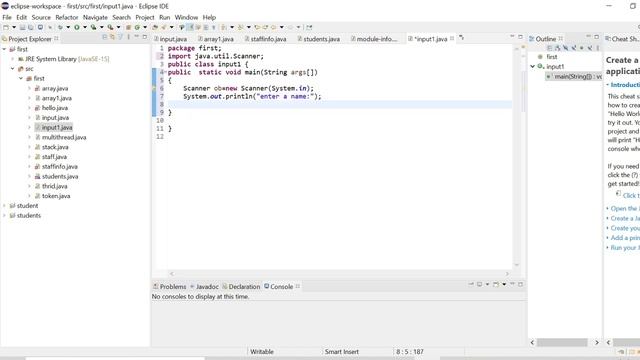Expand the student project node
Screen dimensions: 640x360
(x=4, y=206)
